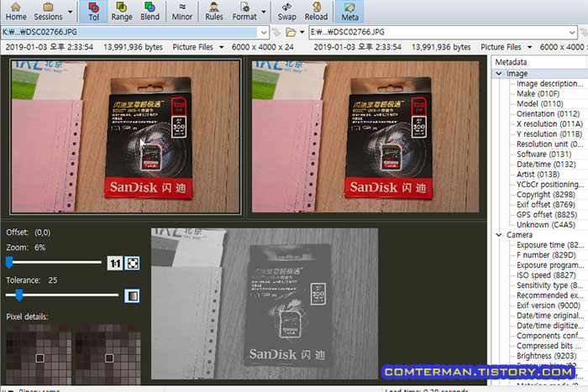Select Y resolution (011B) row

point(549,134)
